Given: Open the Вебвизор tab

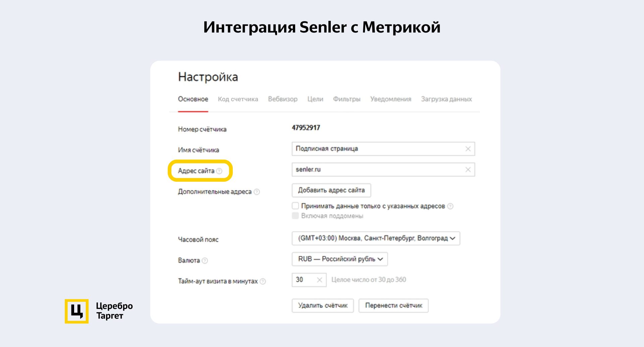Looking at the screenshot, I should tap(283, 99).
